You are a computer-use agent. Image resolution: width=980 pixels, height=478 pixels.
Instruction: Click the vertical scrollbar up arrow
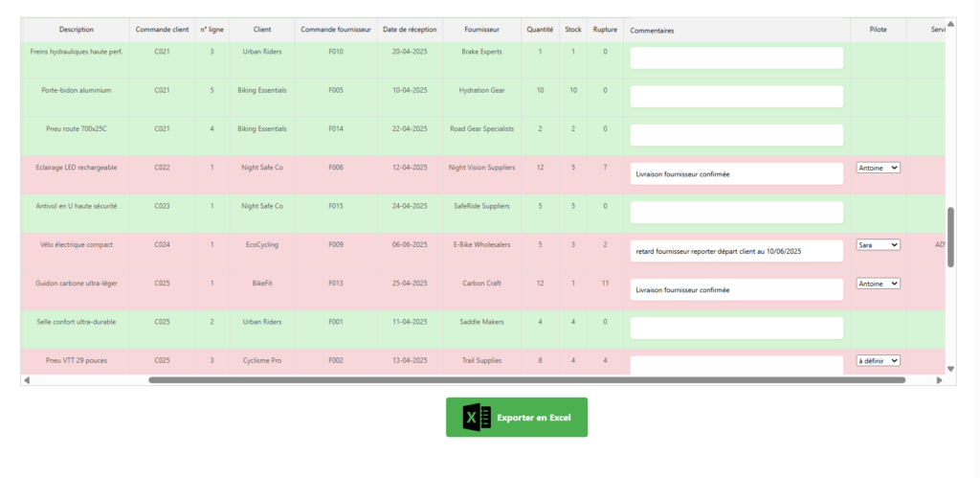point(950,24)
